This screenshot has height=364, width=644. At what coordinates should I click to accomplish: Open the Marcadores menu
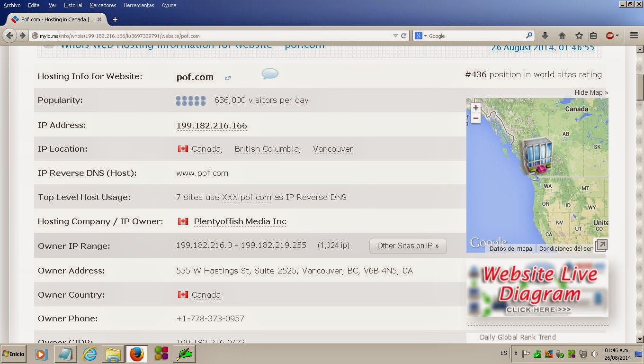103,5
